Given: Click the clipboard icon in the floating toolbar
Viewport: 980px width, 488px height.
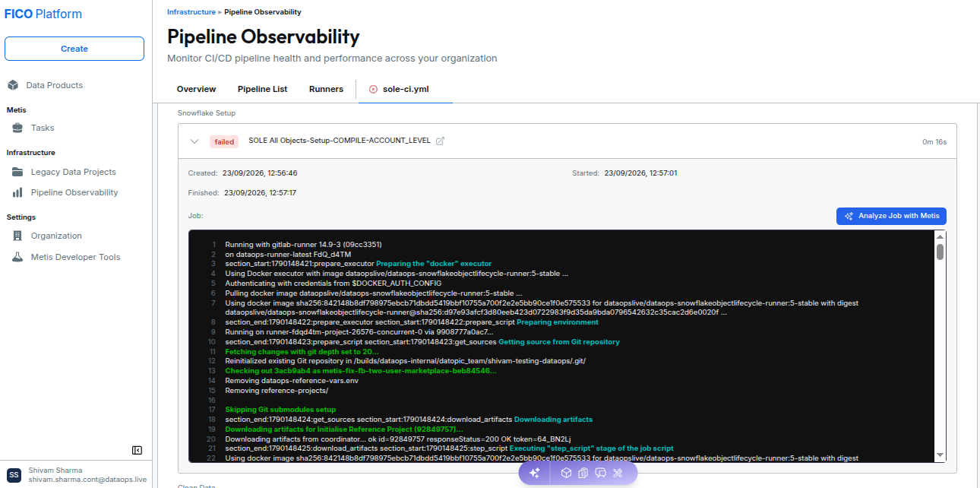Looking at the screenshot, I should [583, 473].
